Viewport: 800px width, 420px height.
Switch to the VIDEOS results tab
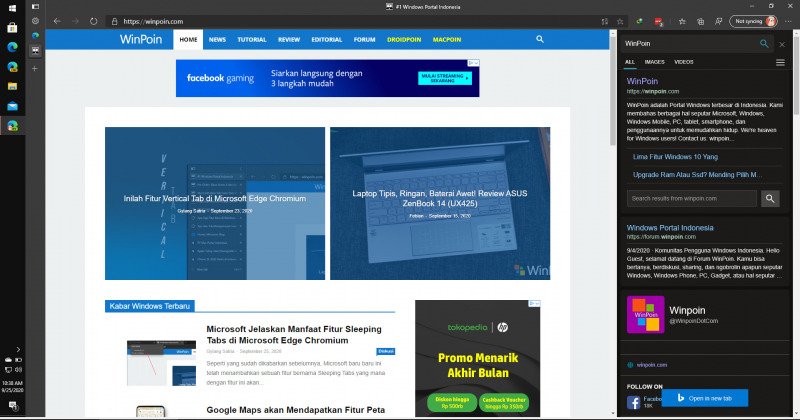[x=684, y=62]
